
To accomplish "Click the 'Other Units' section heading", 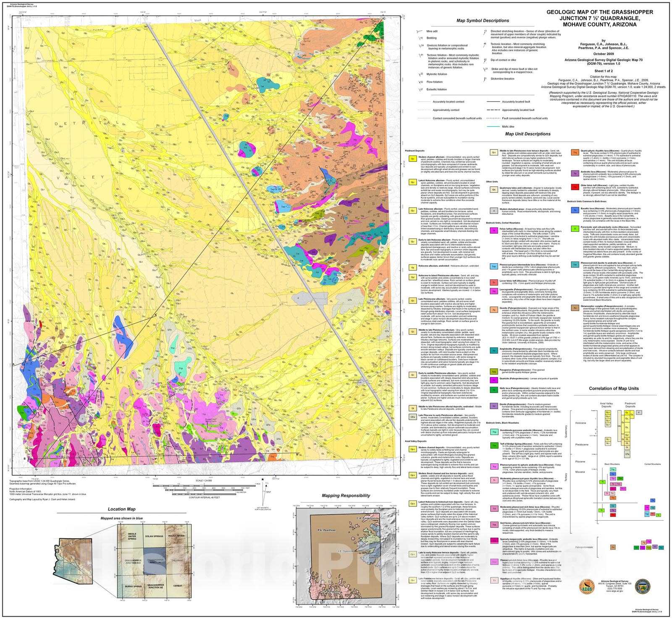I will (492, 182).
